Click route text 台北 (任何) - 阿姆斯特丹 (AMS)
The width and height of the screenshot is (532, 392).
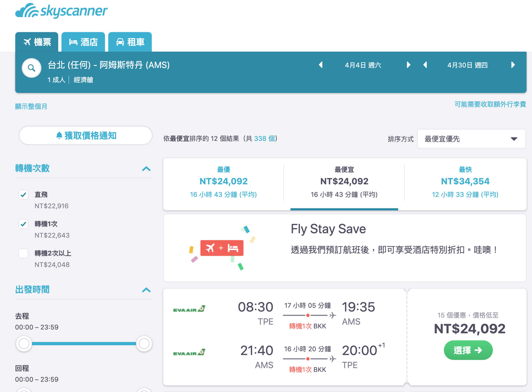tap(109, 65)
